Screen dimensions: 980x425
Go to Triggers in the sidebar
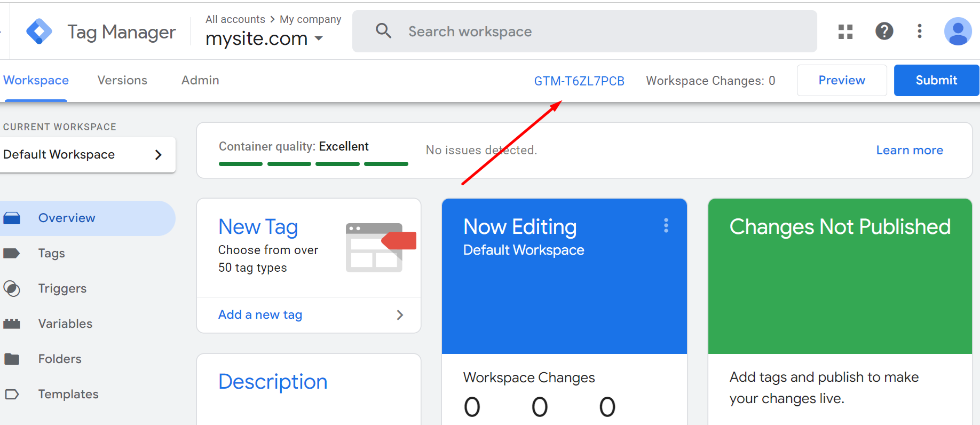click(x=62, y=288)
